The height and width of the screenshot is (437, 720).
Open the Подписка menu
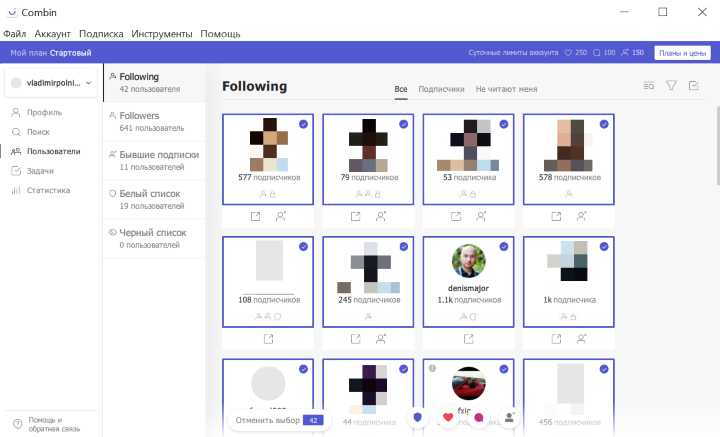pyautogui.click(x=101, y=34)
